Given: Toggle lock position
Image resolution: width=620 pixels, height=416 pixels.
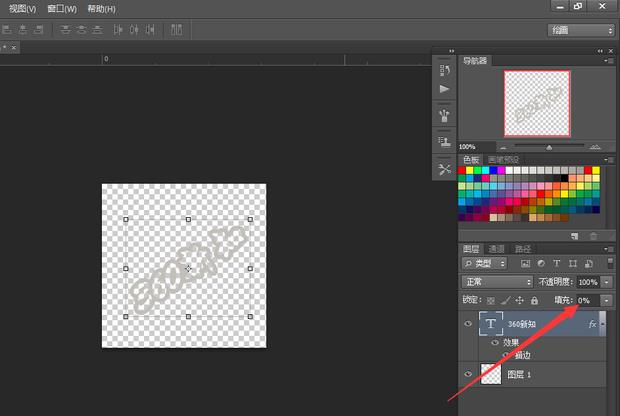Looking at the screenshot, I should (520, 301).
